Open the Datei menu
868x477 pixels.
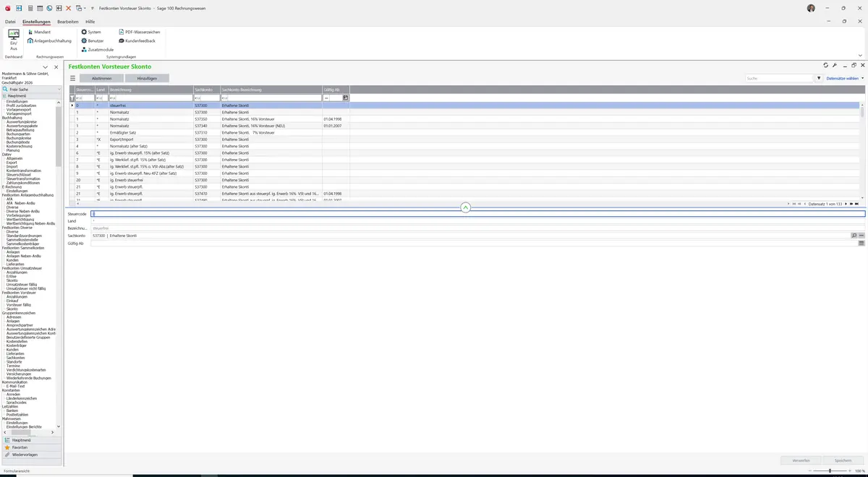(x=10, y=22)
